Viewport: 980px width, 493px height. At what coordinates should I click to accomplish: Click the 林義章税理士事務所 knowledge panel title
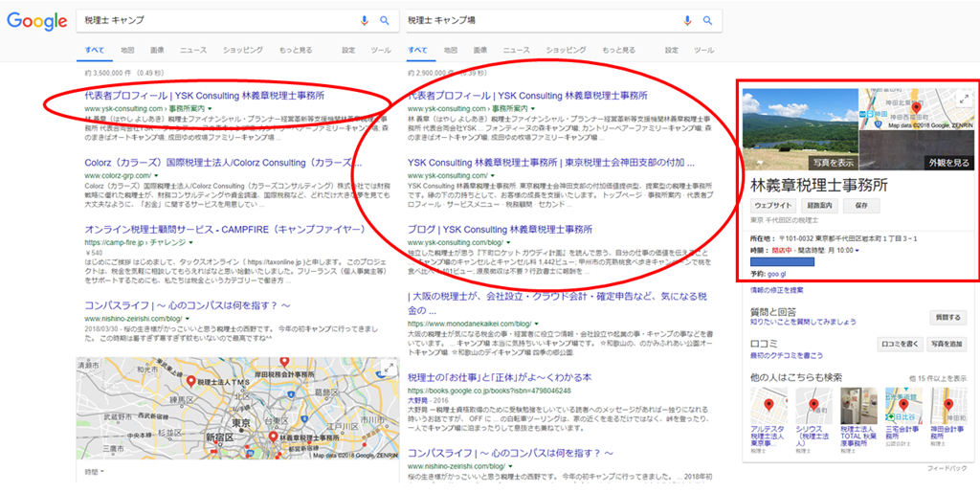pos(819,186)
